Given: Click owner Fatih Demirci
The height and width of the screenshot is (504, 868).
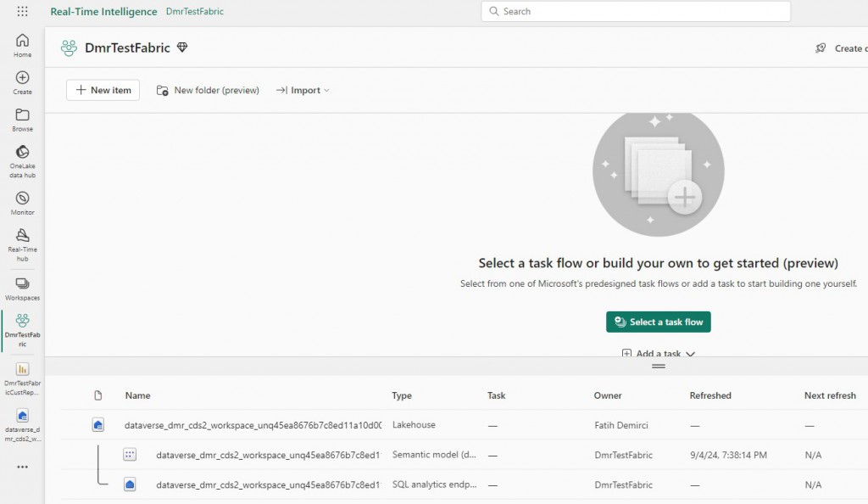Looking at the screenshot, I should click(621, 425).
